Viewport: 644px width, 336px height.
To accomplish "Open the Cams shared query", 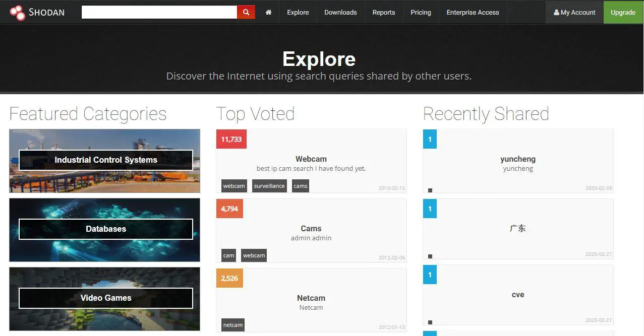I will [311, 228].
